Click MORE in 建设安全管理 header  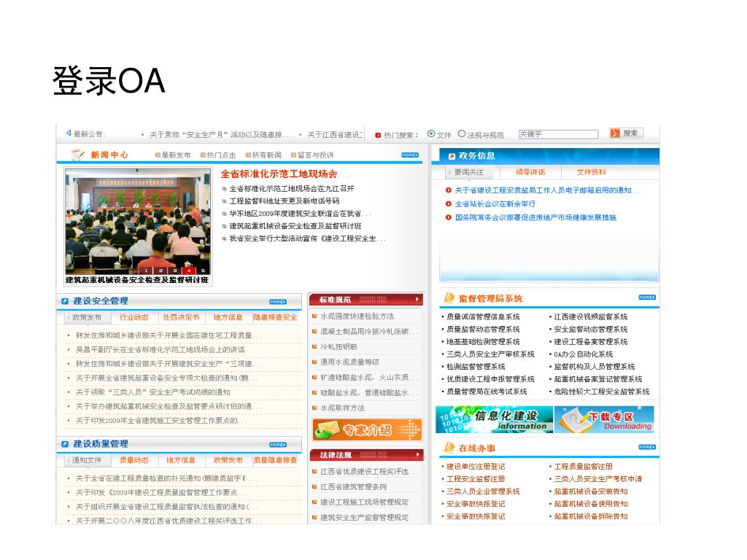point(278,301)
